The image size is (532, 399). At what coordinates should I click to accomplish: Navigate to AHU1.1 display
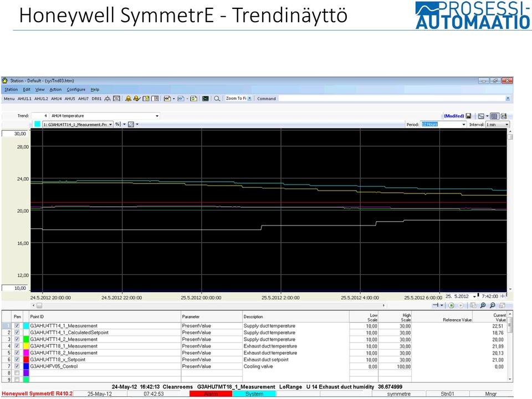24,99
